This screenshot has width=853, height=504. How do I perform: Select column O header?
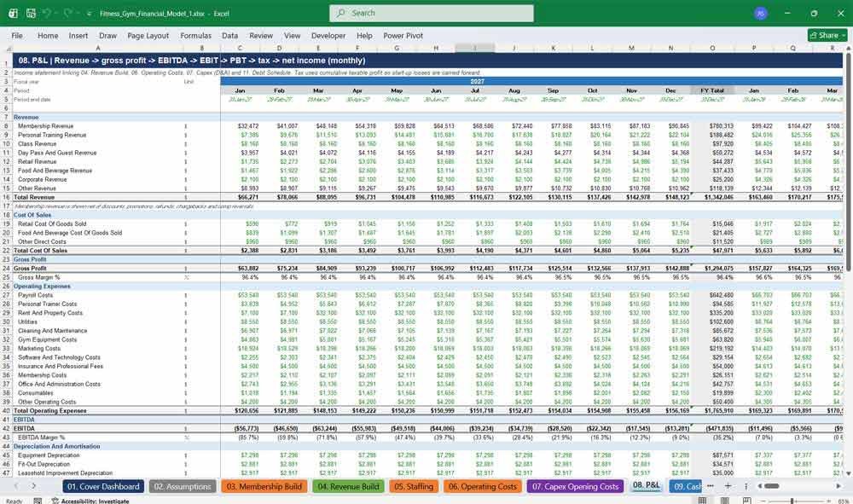pos(712,49)
